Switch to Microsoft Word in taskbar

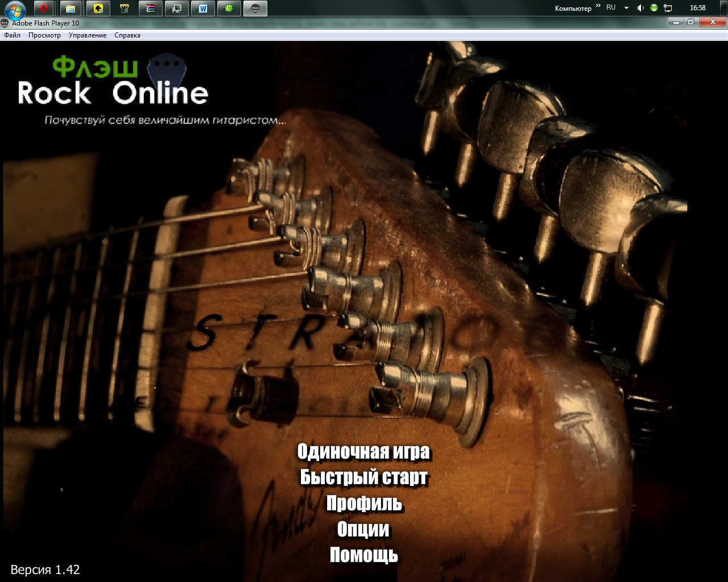tap(203, 9)
